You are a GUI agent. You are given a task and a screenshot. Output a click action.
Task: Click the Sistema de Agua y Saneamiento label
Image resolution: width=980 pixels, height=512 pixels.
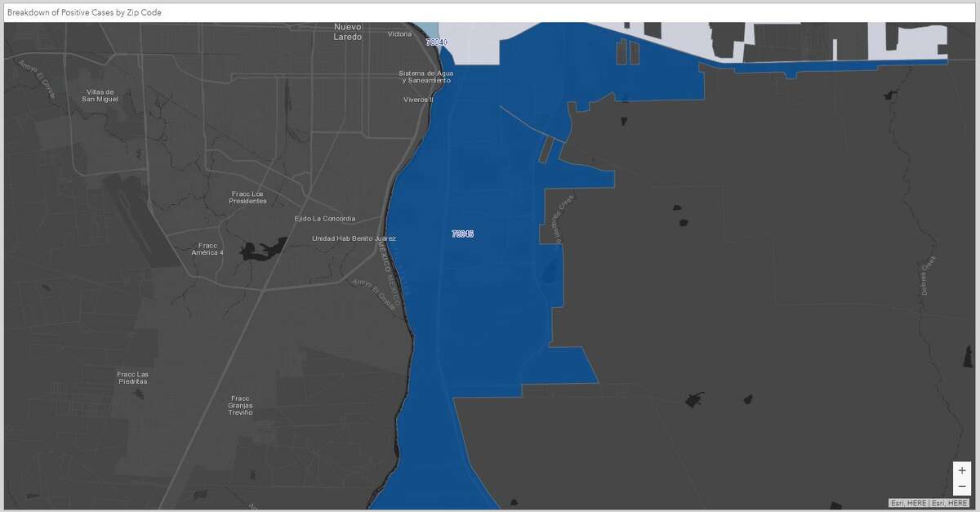click(426, 75)
